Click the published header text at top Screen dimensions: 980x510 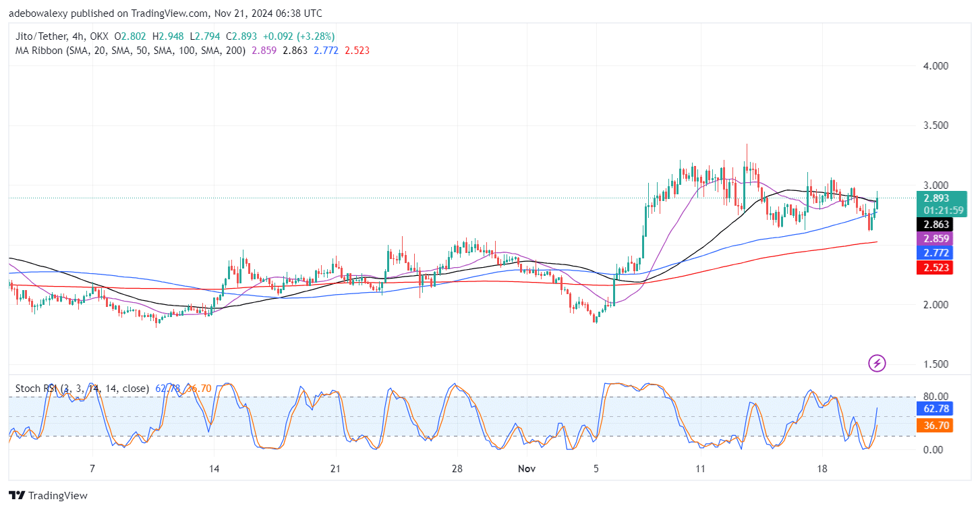(165, 13)
